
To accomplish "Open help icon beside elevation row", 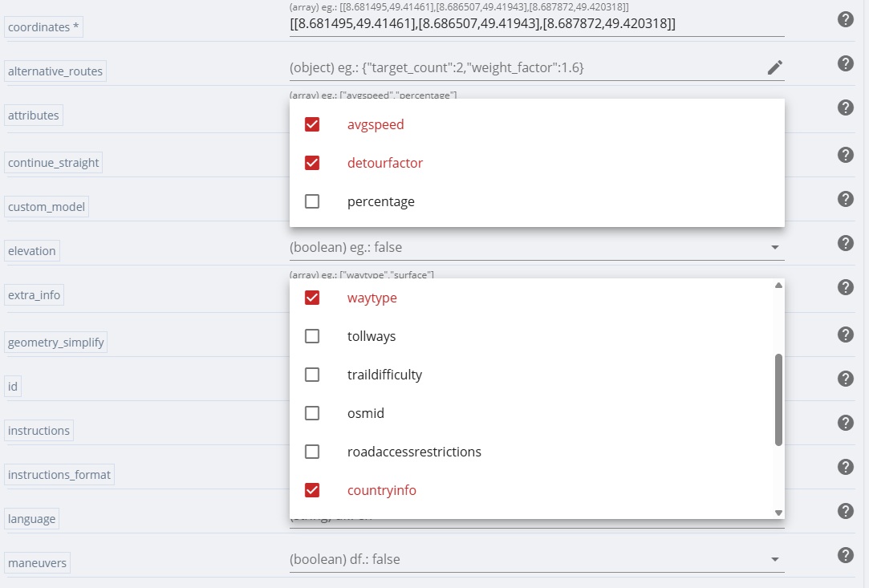I will click(845, 243).
